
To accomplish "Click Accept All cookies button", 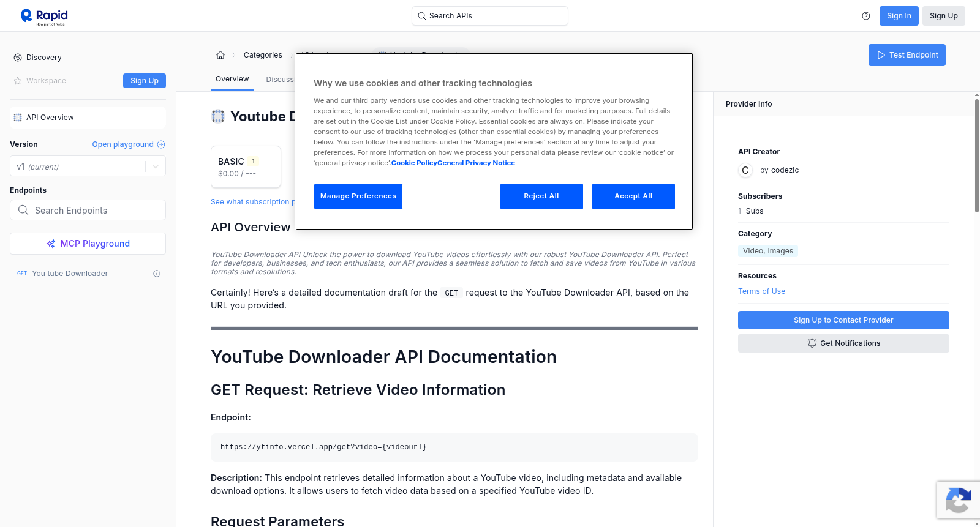I will 633,196.
